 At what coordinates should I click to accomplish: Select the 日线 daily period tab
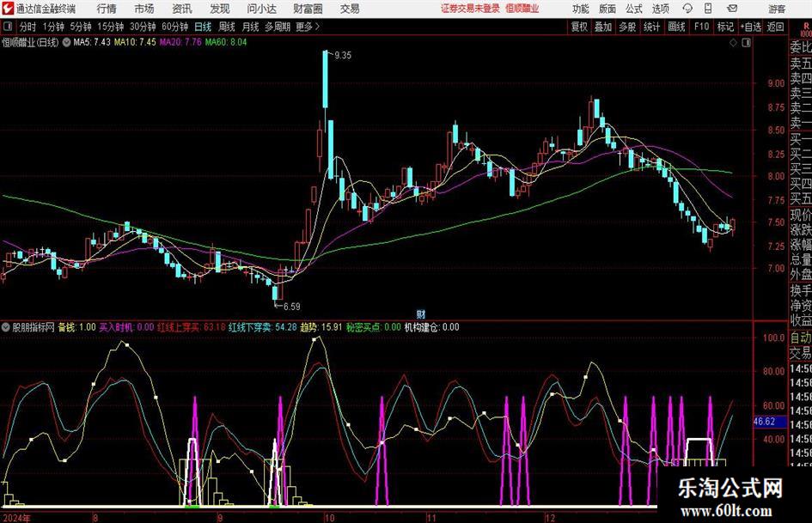click(203, 27)
